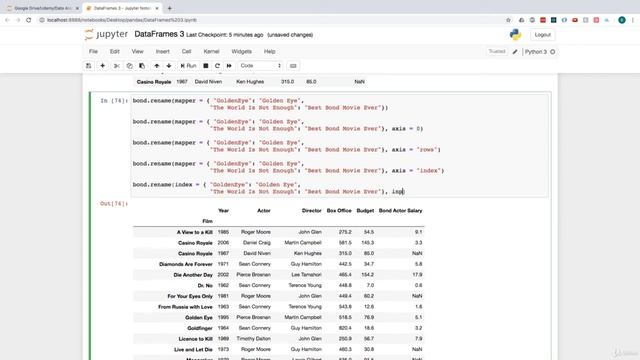This screenshot has width=640, height=360.
Task: Run the current cell
Action: [188, 66]
